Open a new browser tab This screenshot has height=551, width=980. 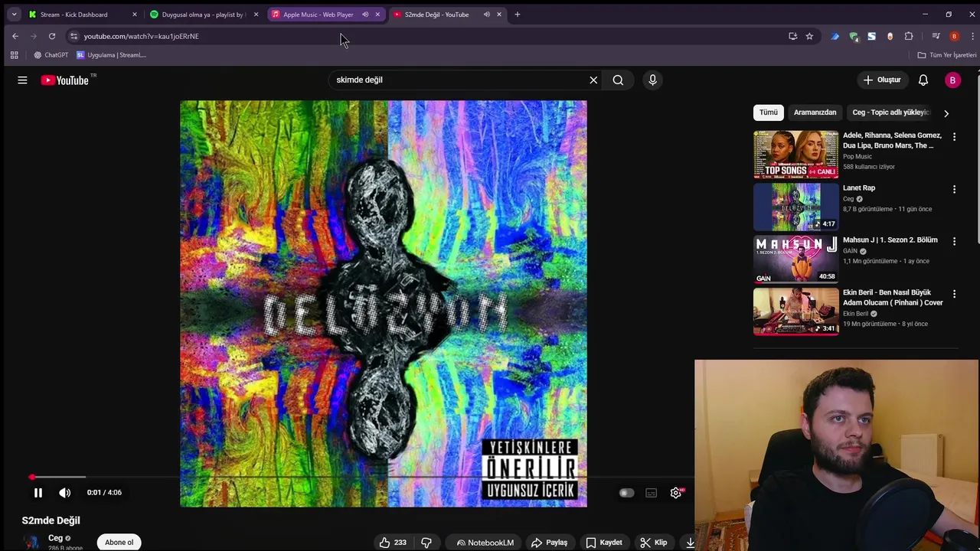518,15
